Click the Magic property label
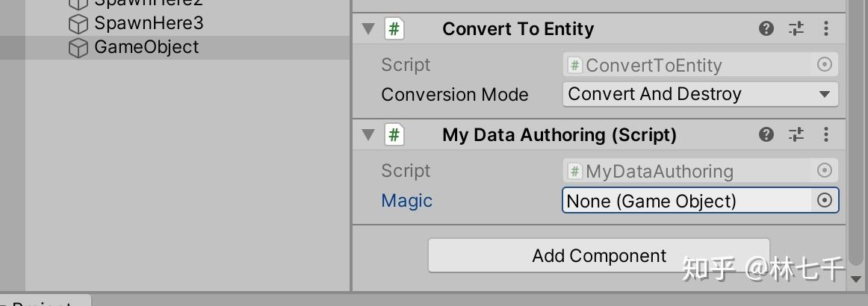The width and height of the screenshot is (868, 306). [406, 201]
